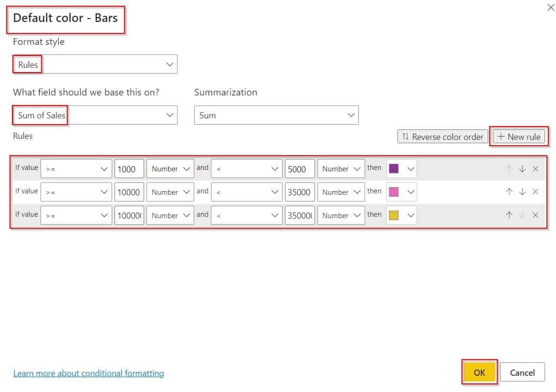
Task: Open Number type dropdown beside 5000
Action: [x=341, y=169]
